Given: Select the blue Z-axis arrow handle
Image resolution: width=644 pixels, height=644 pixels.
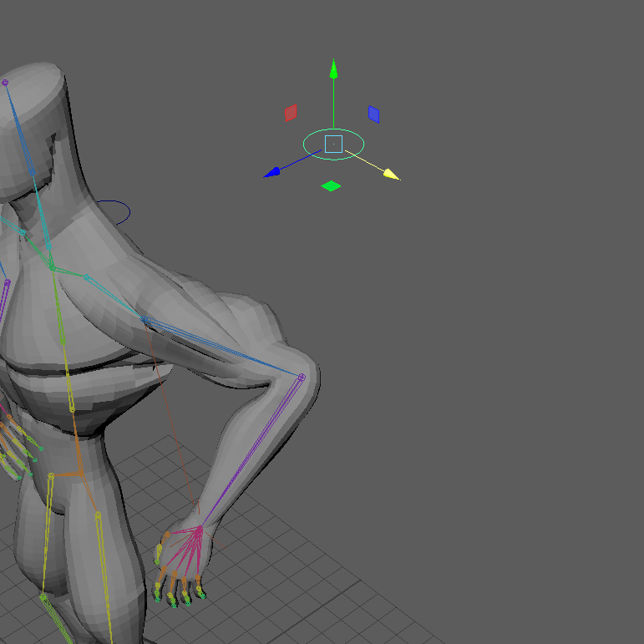Looking at the screenshot, I should click(x=272, y=173).
